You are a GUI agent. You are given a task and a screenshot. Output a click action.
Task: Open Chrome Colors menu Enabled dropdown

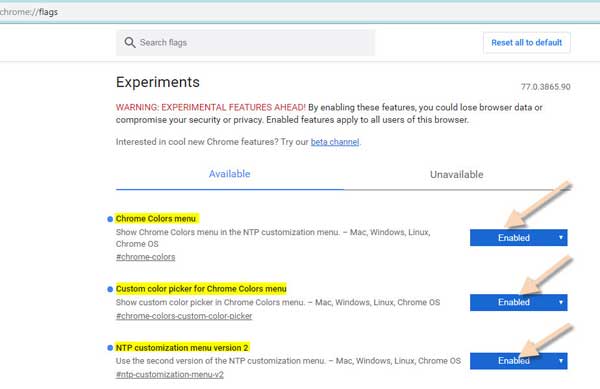coord(518,238)
